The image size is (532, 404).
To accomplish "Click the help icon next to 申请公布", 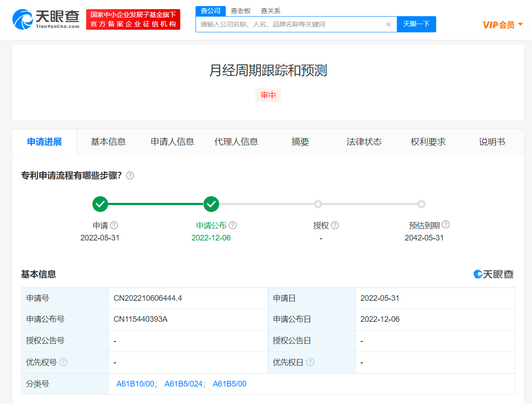I will click(x=233, y=225).
